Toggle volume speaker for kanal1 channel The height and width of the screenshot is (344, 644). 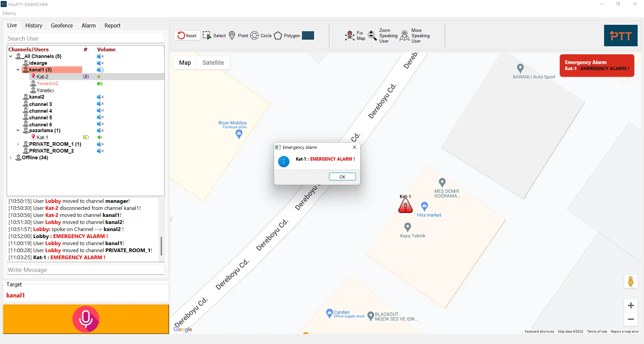(x=100, y=70)
